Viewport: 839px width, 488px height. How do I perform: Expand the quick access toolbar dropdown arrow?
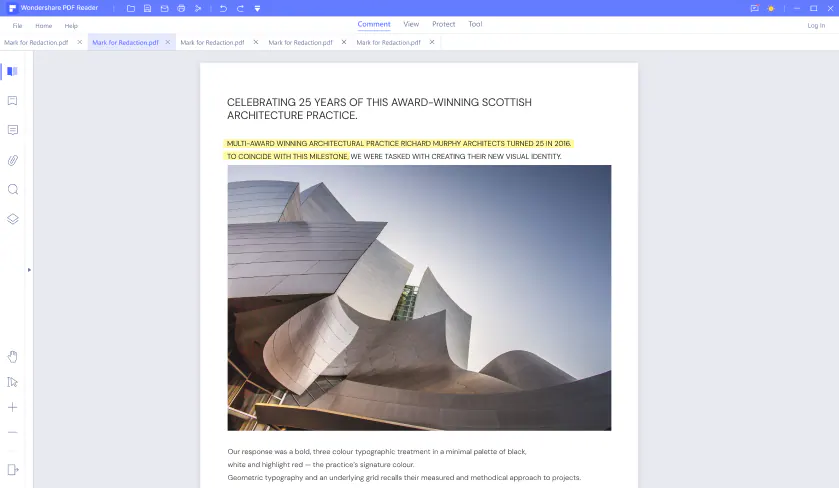[257, 9]
